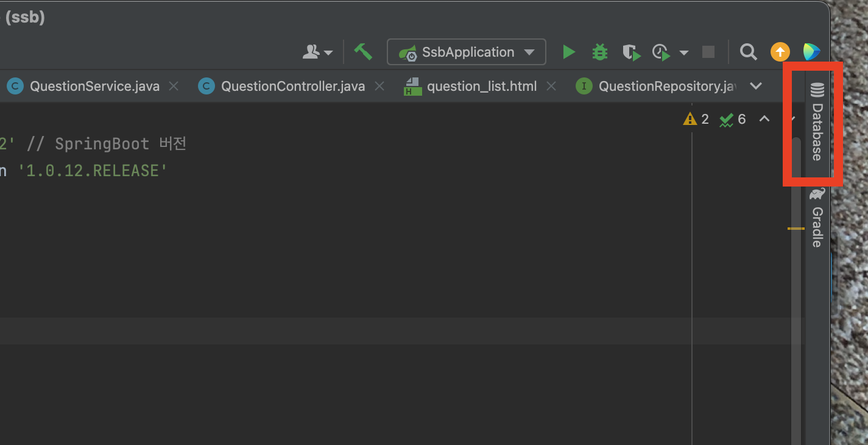Click the orange update/push notification icon
The image size is (868, 445).
pos(780,52)
